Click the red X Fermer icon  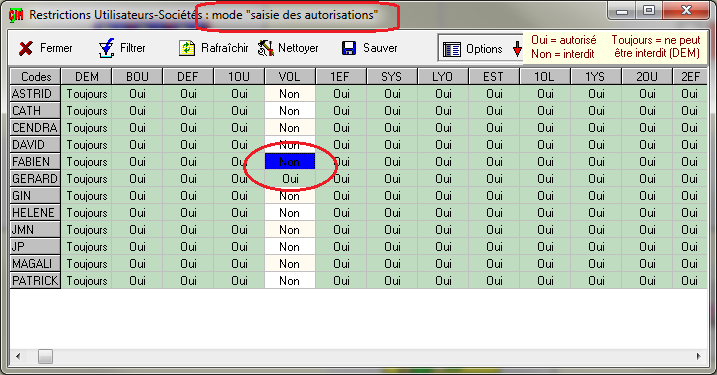(x=26, y=48)
